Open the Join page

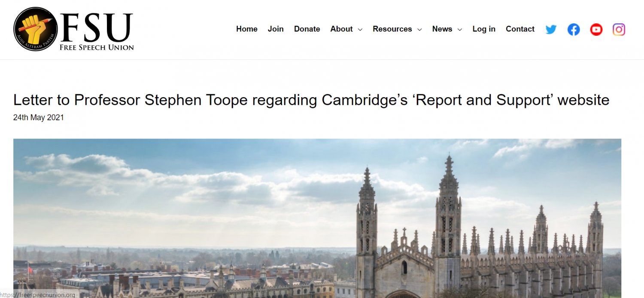tap(276, 29)
